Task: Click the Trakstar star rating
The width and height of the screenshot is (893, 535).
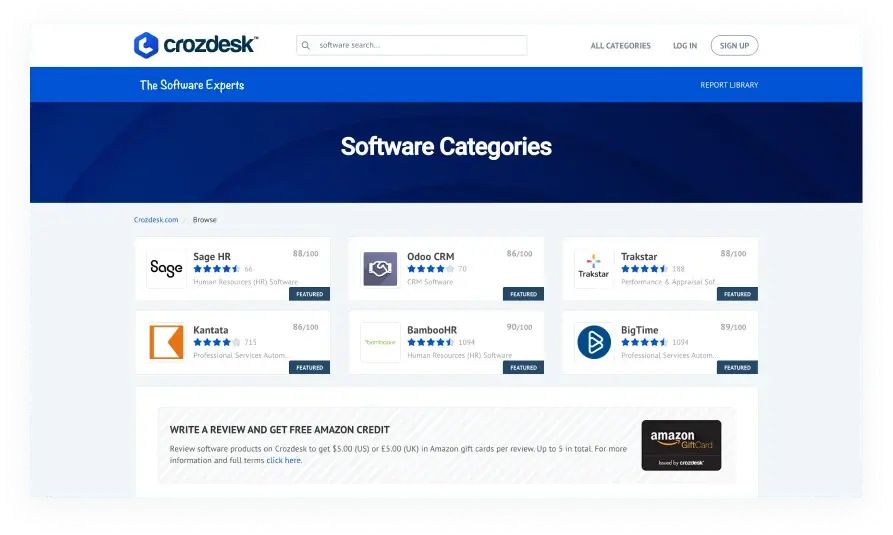Action: coord(644,269)
